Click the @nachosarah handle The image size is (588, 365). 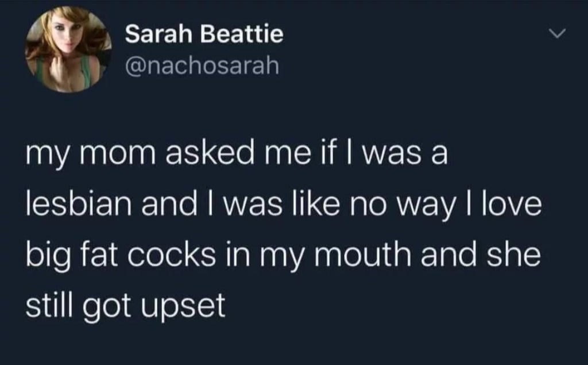202,67
